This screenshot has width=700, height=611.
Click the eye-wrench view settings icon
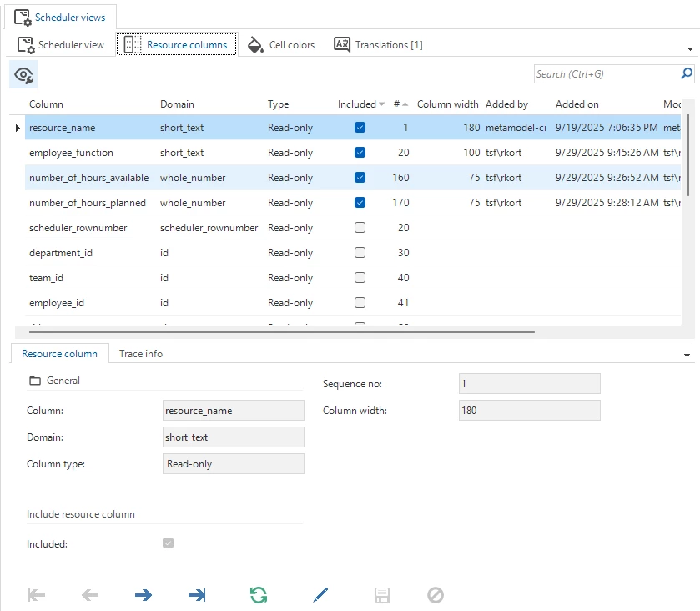click(x=23, y=75)
